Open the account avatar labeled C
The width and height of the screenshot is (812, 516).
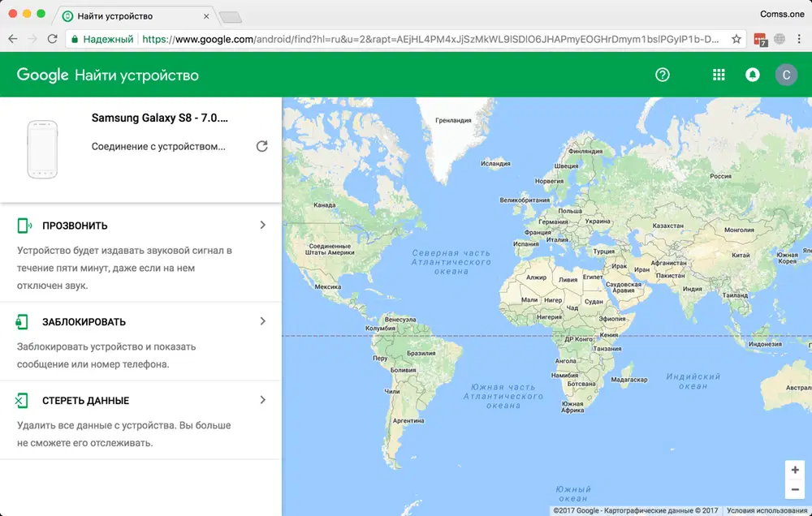coord(786,75)
